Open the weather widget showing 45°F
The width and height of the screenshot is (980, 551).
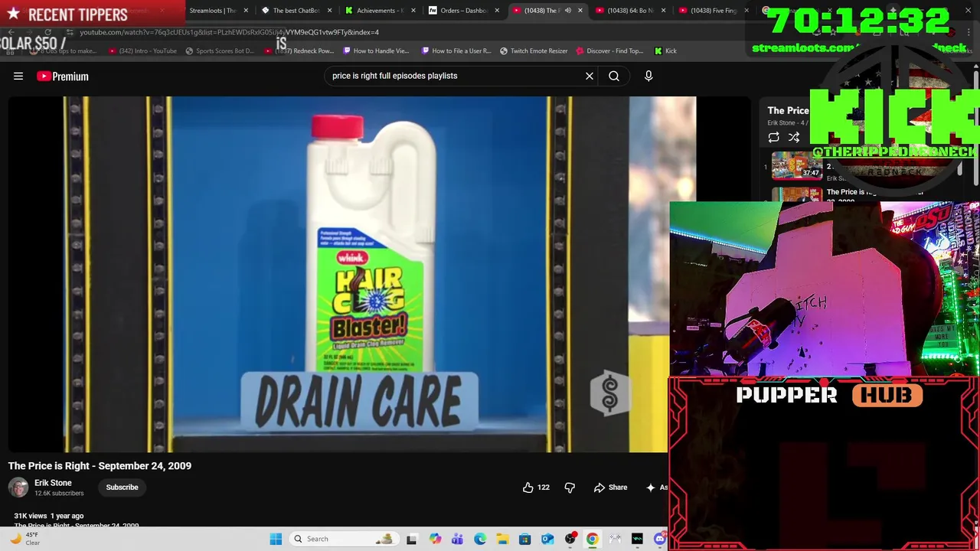(x=25, y=539)
